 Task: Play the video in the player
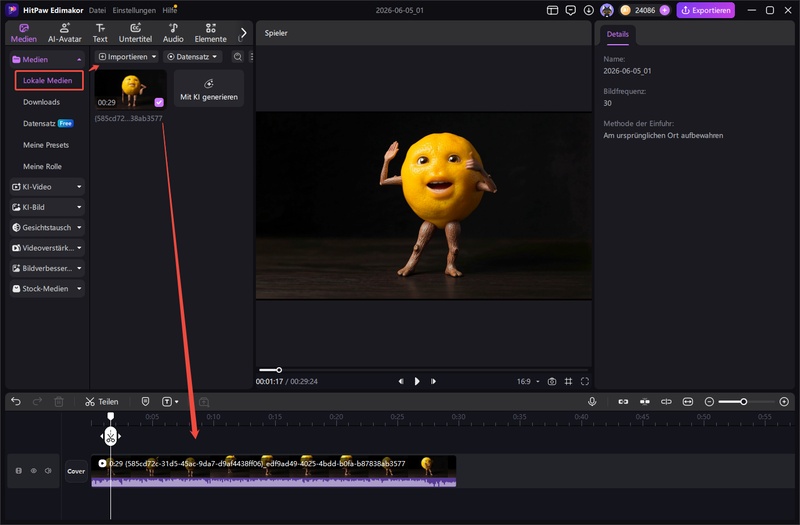point(417,382)
